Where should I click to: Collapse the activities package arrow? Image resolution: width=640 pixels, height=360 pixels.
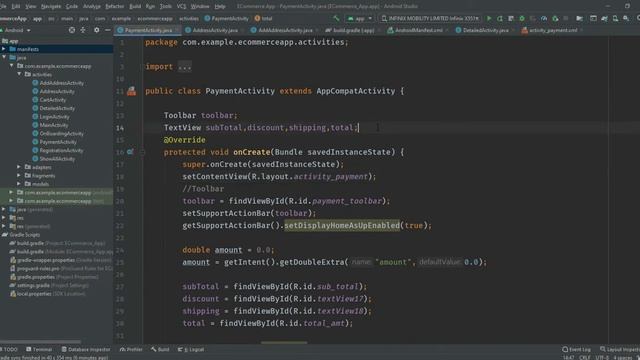click(x=19, y=74)
